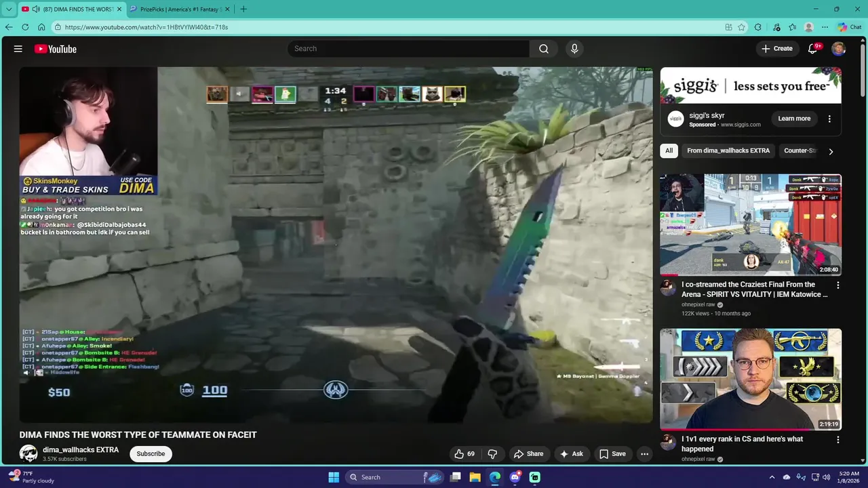Viewport: 868px width, 488px height.
Task: Open options for the 1v1 every rank video
Action: click(x=837, y=440)
